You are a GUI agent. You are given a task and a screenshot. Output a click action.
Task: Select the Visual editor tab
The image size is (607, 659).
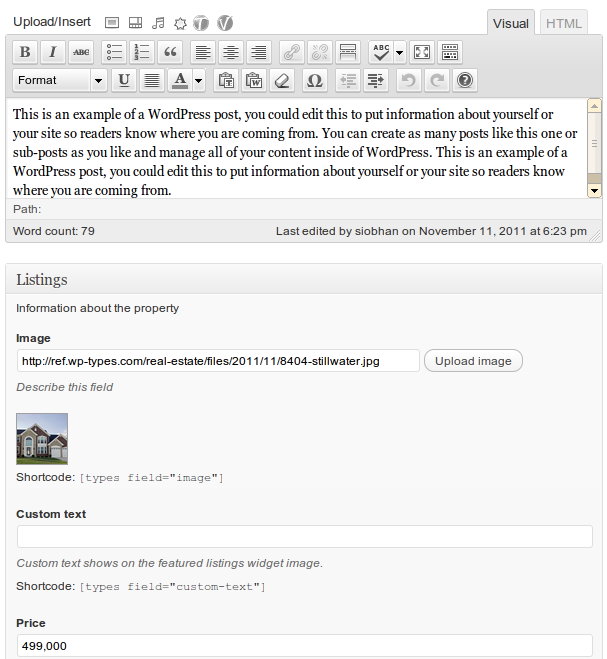(x=511, y=23)
